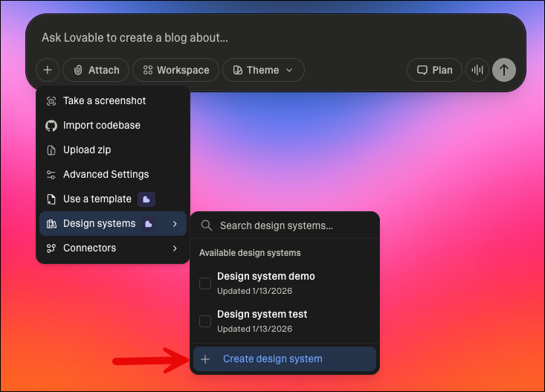The width and height of the screenshot is (545, 392).
Task: Click the badge beside Use a template
Action: point(146,199)
